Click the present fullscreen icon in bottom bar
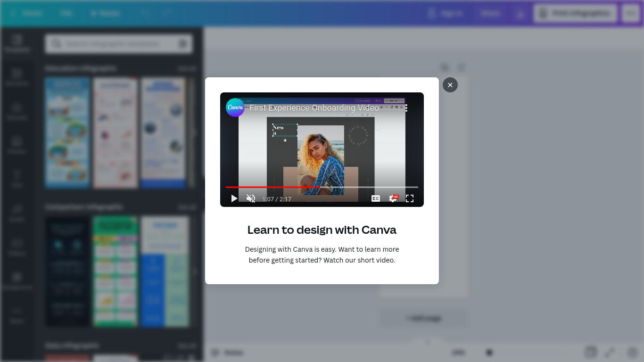Image resolution: width=644 pixels, height=362 pixels. point(610,352)
